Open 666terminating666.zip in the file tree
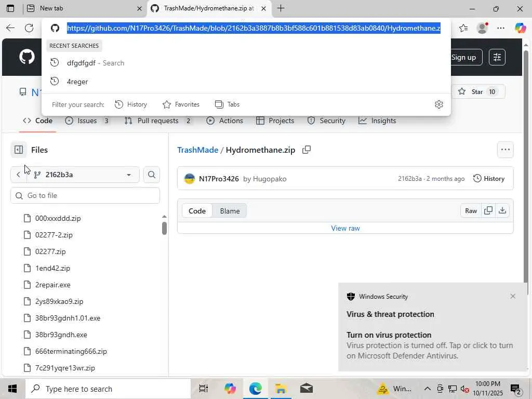 (71, 352)
